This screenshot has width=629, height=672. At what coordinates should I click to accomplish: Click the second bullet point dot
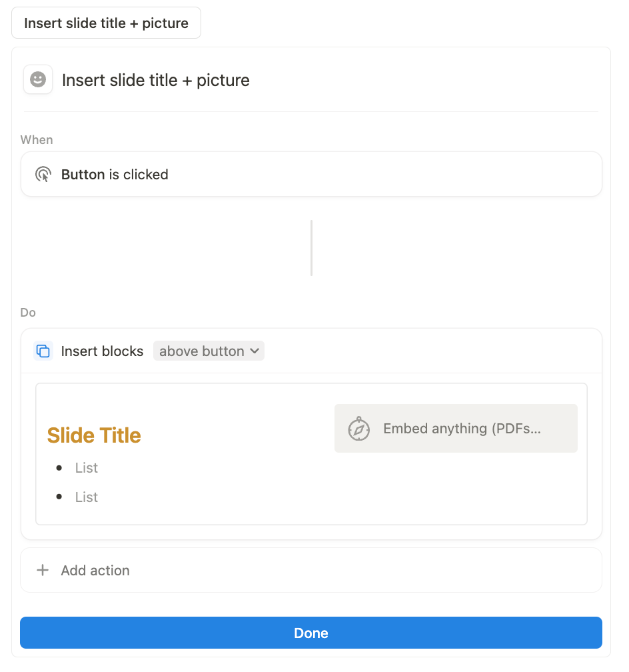tap(59, 497)
